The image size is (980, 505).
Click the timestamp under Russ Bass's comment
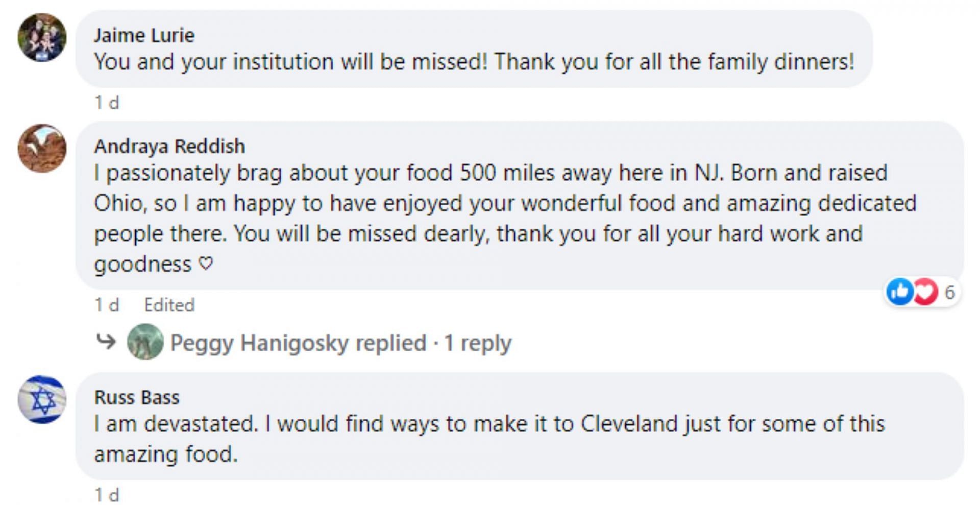pos(107,494)
